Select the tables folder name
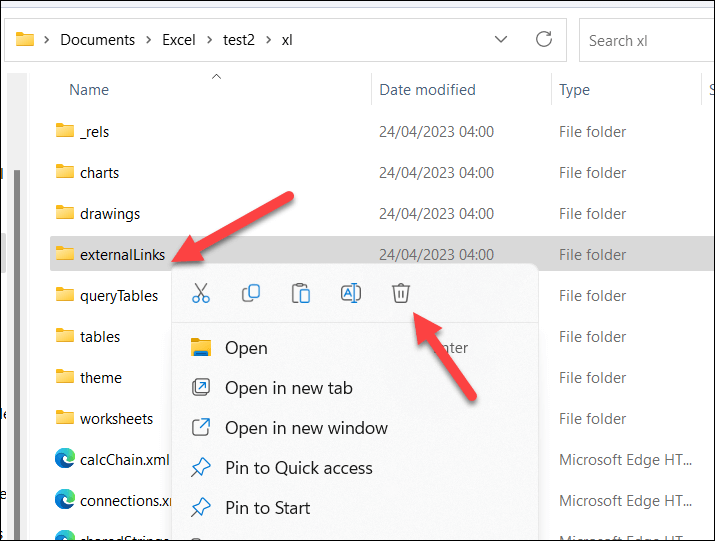Image resolution: width=715 pixels, height=541 pixels. point(100,337)
